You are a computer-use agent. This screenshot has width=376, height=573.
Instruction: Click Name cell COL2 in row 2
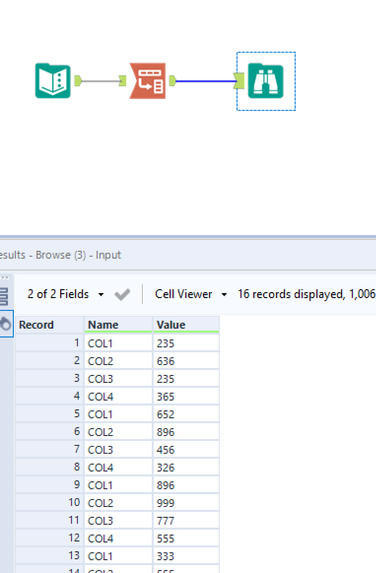(x=118, y=361)
